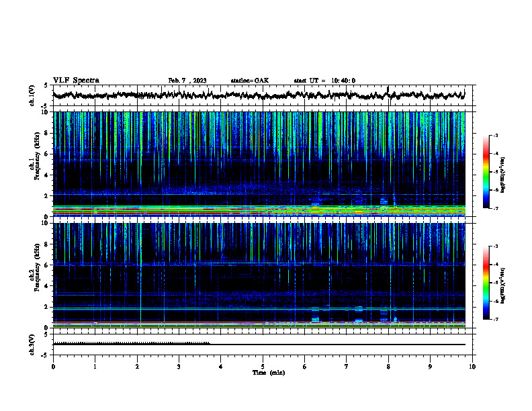The image size is (532, 411).
Task: Click the ch.3(V) axis label
Action: [32, 345]
